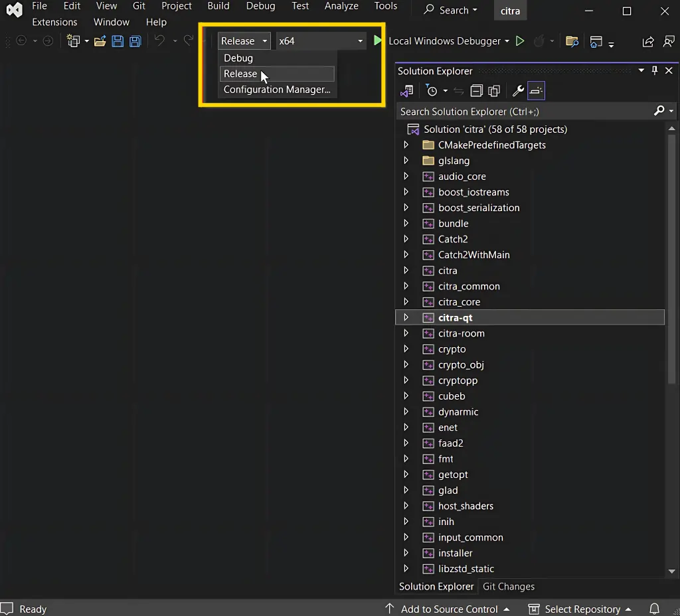Start Without Debugging using the outlined play icon
Viewport: 680px width, 616px height.
point(520,41)
